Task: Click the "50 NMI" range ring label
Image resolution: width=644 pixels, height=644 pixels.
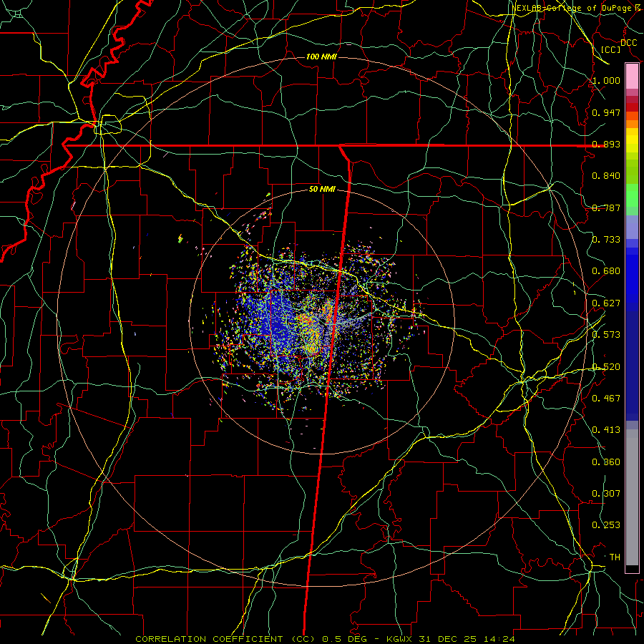Action: pyautogui.click(x=322, y=189)
